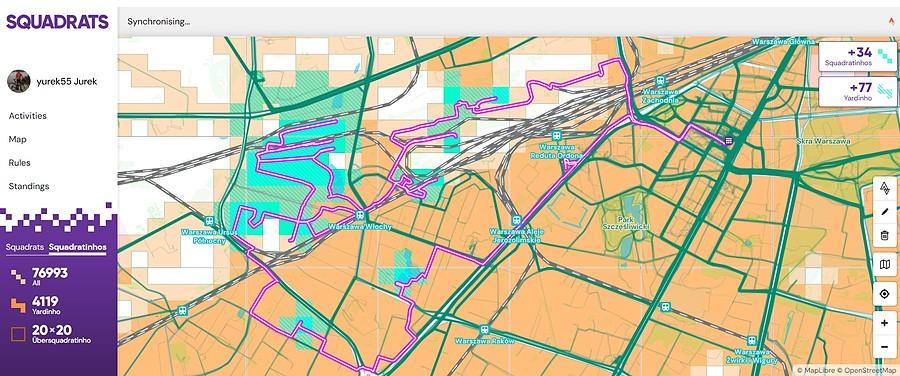Click the Warszawa Reduta Ordona station icon
The width and height of the screenshot is (900, 376).
556,136
